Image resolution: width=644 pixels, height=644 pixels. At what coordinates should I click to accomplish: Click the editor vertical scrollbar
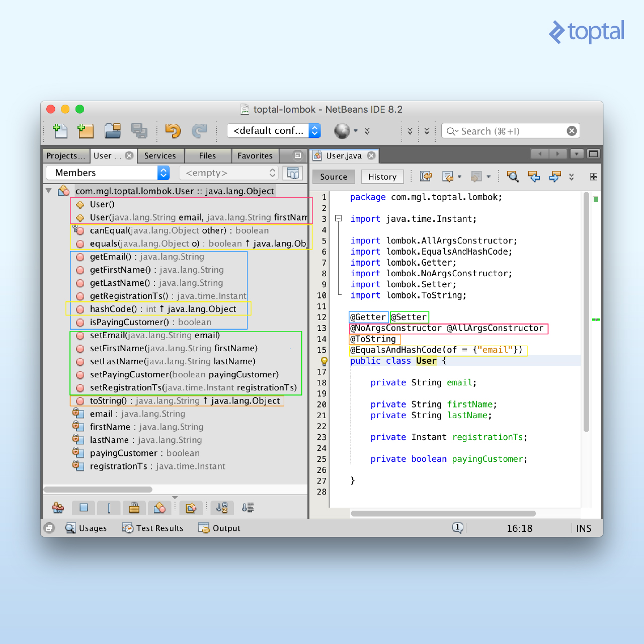point(586,312)
